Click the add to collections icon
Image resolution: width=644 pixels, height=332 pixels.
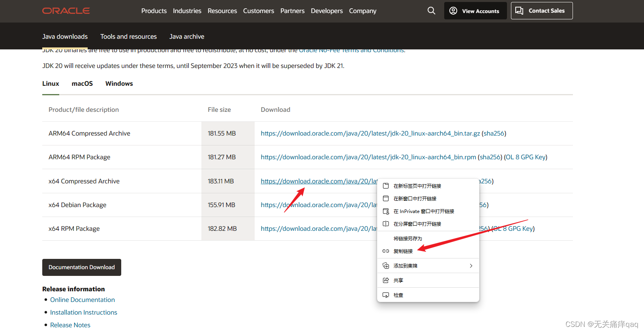coord(386,266)
